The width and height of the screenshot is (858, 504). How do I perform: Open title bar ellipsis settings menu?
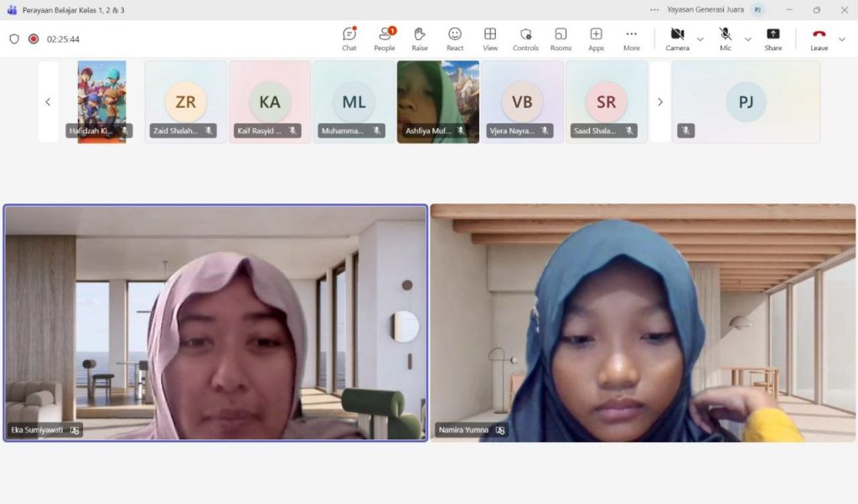[654, 10]
